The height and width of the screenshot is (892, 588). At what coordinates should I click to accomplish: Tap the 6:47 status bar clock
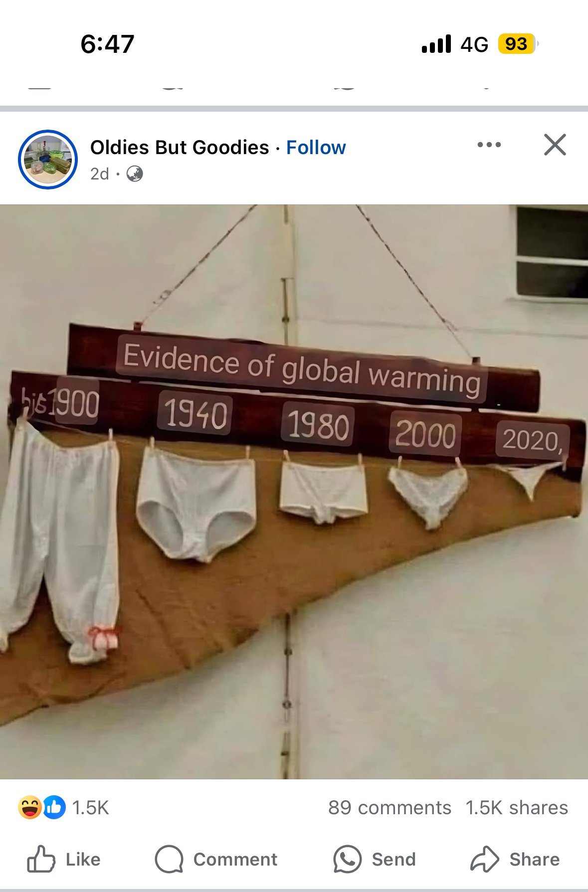[x=107, y=44]
